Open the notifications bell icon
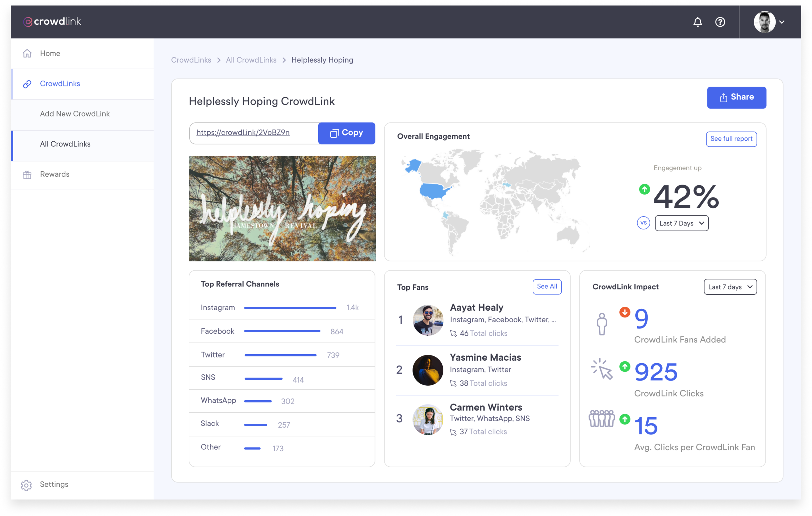Screen dimensions: 812x516 [x=697, y=22]
